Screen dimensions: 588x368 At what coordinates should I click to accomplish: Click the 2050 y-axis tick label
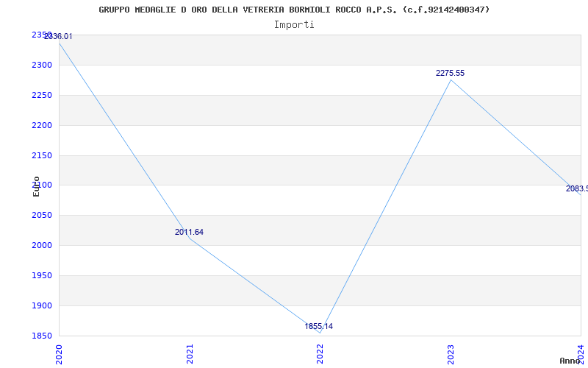(x=42, y=216)
